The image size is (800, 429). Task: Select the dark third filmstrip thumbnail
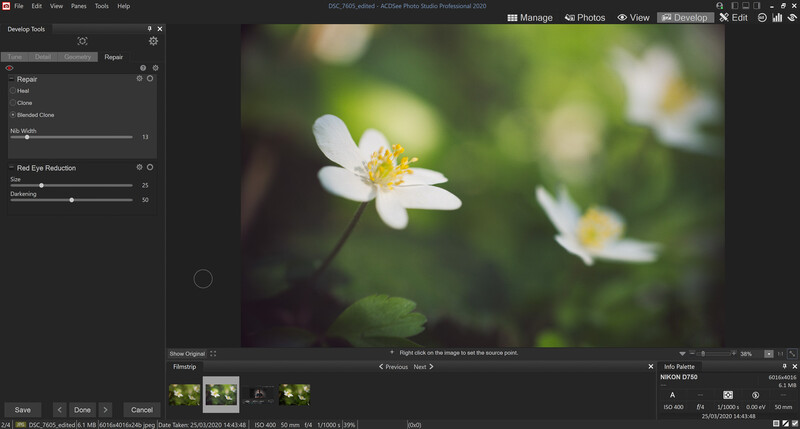(x=259, y=395)
